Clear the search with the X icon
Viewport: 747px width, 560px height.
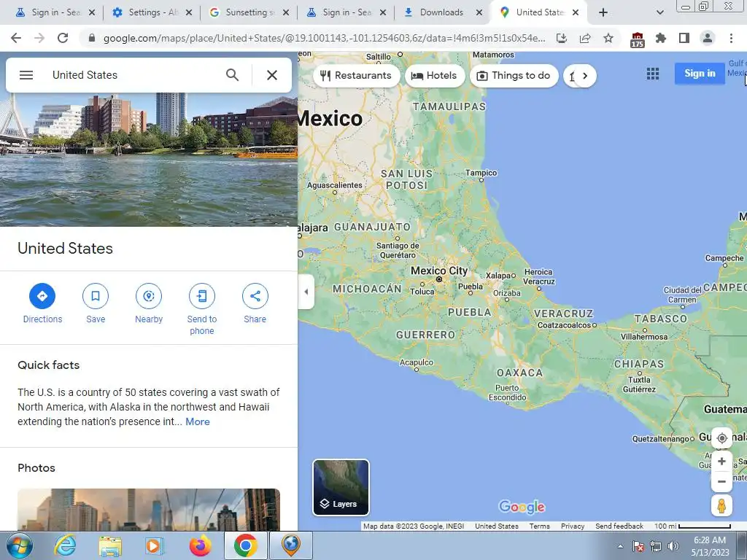272,75
